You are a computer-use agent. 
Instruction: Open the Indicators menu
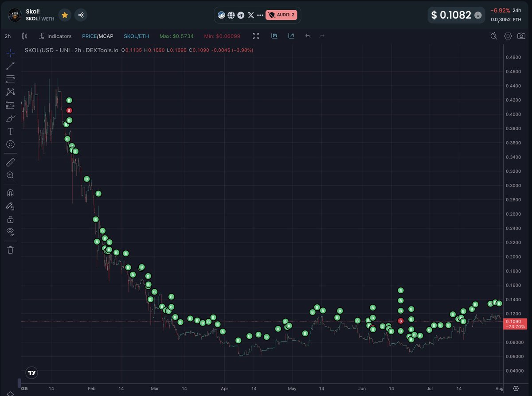(55, 36)
